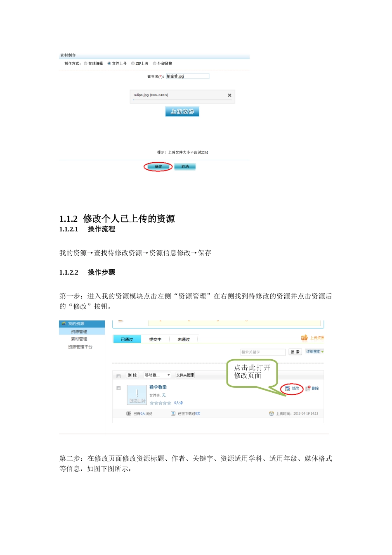Open the 0人评 reviews link
This screenshot has width=392, height=555.
point(178,403)
